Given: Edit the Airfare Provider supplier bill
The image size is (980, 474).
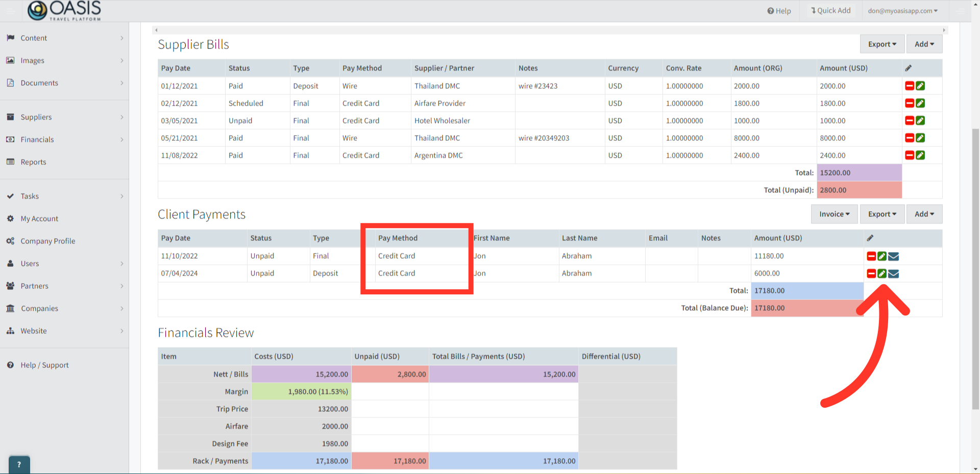Looking at the screenshot, I should pos(920,103).
